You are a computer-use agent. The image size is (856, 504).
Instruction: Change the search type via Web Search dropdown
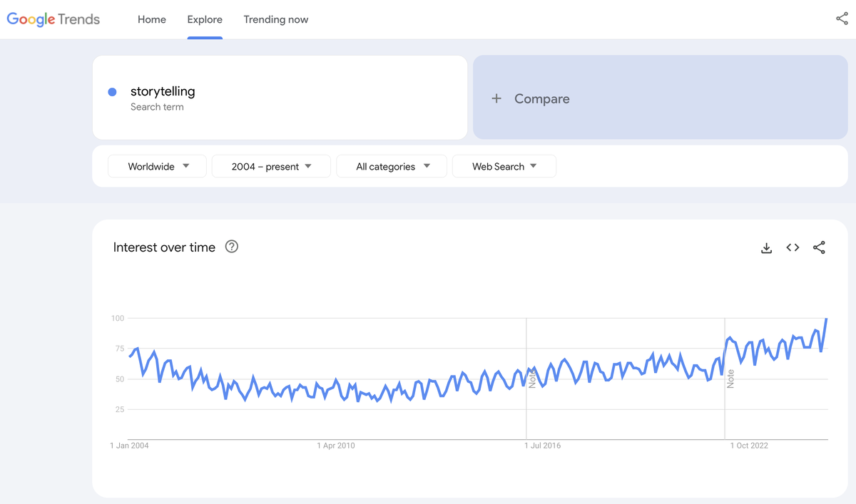tap(504, 166)
